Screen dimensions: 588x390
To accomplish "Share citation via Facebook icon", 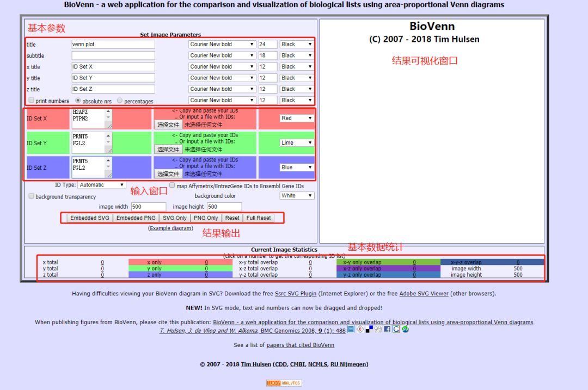I will [387, 329].
